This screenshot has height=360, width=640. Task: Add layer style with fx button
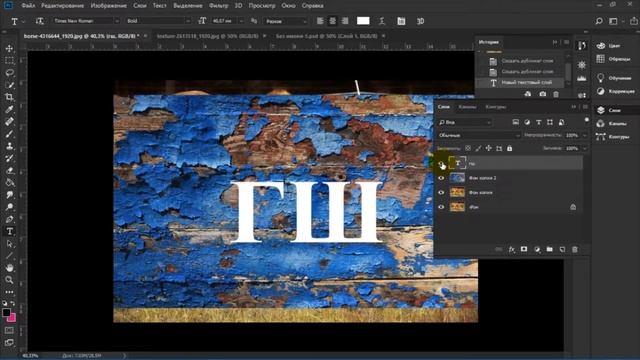(x=511, y=249)
